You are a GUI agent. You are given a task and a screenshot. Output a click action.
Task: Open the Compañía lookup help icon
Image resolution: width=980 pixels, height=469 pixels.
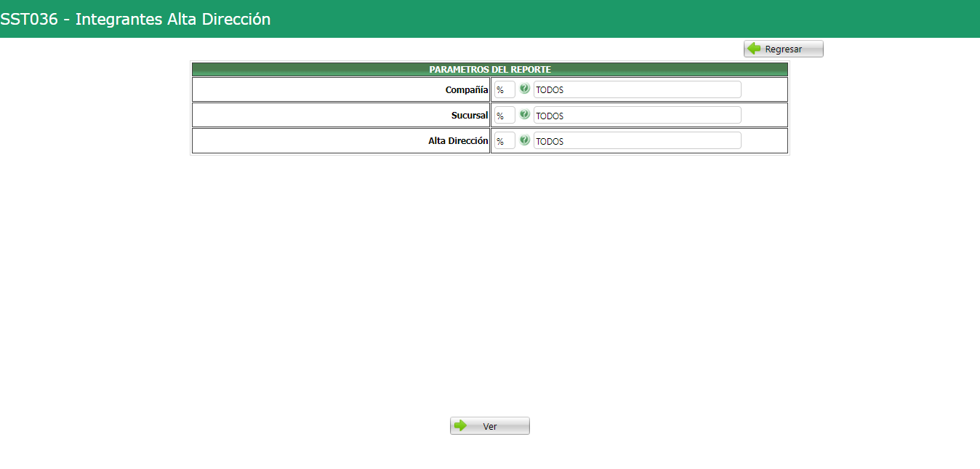(x=524, y=89)
